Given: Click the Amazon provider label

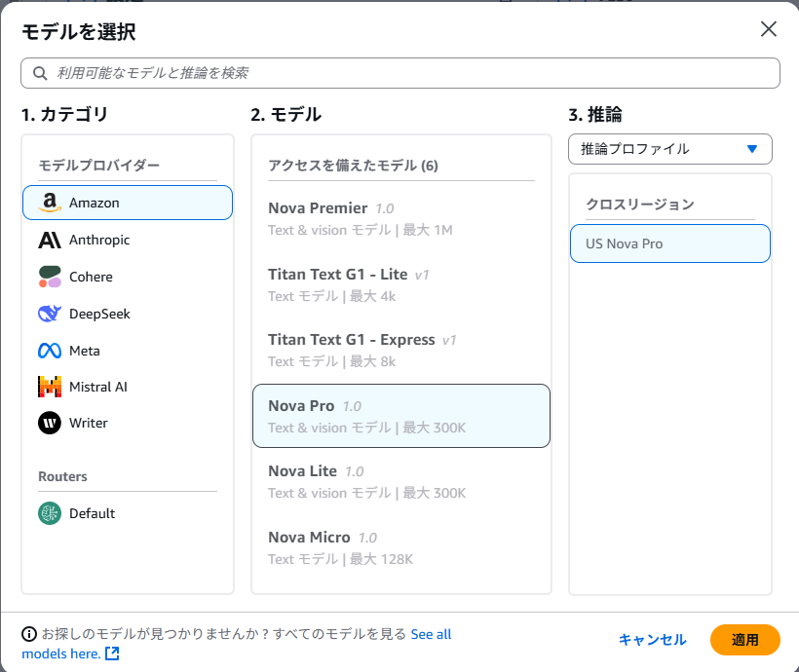Looking at the screenshot, I should 95,203.
